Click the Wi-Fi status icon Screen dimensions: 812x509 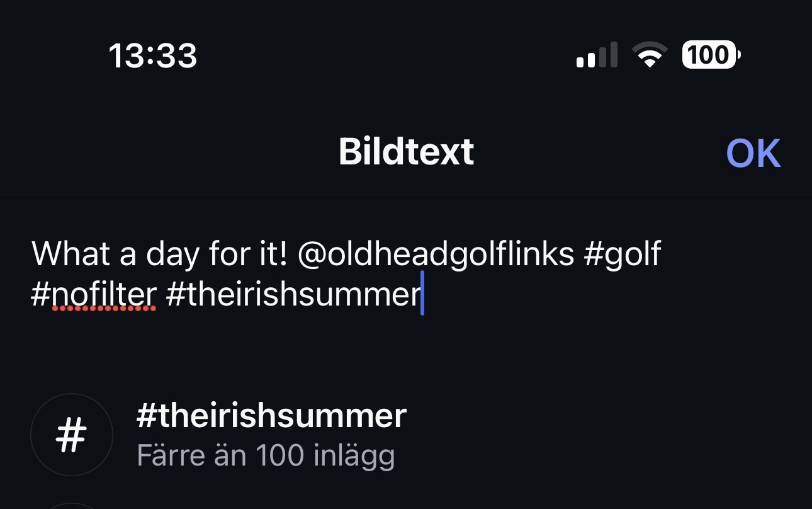click(x=651, y=55)
